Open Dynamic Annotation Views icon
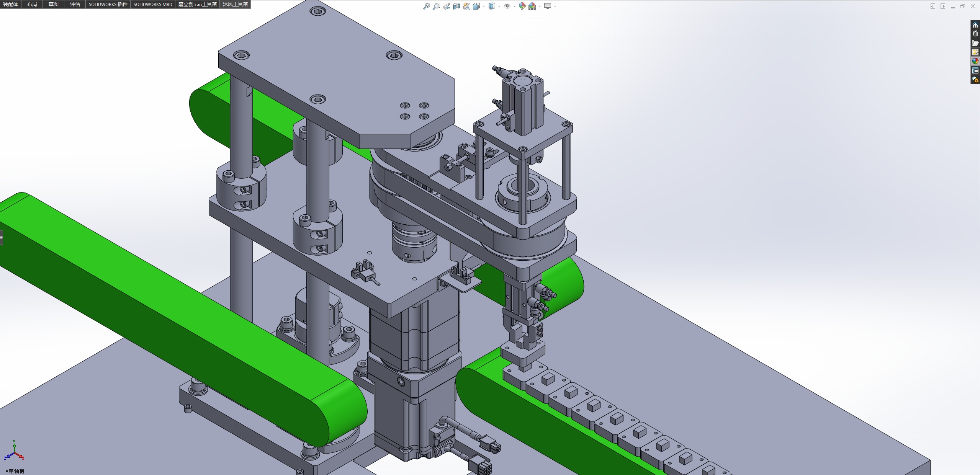This screenshot has width=980, height=475. (466, 6)
